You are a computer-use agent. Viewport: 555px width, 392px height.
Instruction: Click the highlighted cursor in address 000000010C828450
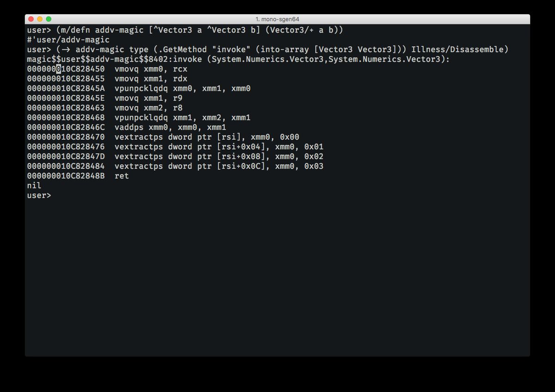58,69
